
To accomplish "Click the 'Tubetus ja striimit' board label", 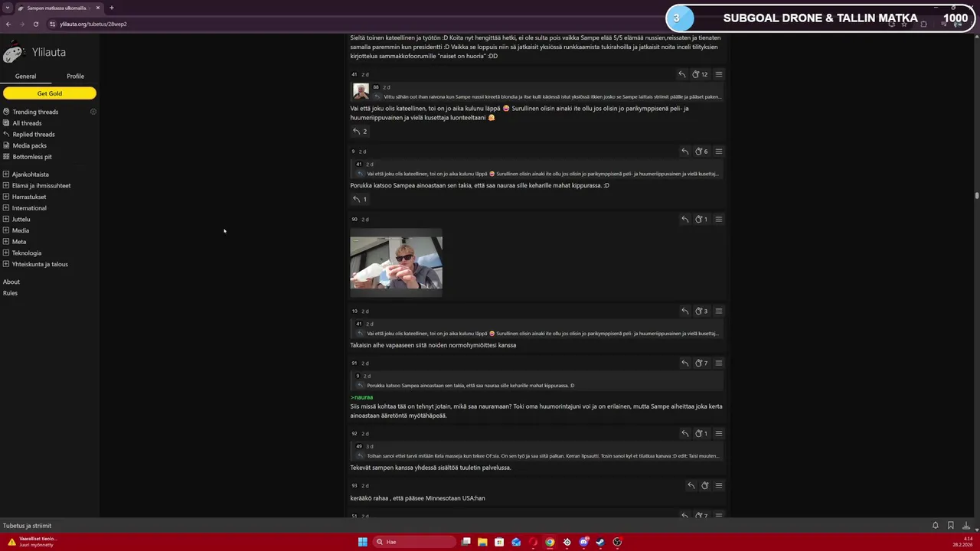I will tap(27, 526).
